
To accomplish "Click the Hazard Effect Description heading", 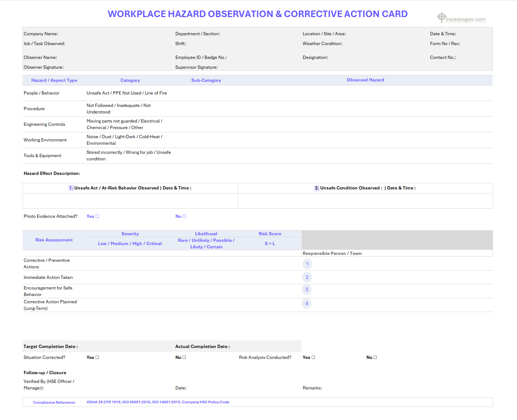I will [x=52, y=173].
